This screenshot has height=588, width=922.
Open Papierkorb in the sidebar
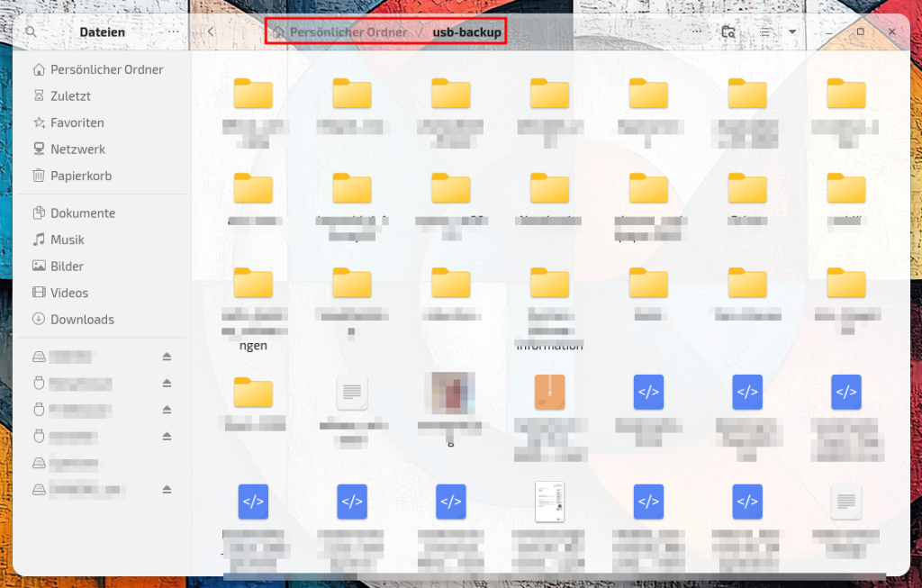click(x=80, y=176)
